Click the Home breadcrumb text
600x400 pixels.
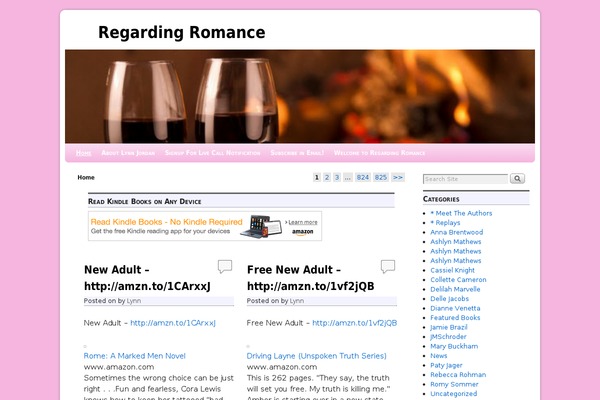[86, 177]
